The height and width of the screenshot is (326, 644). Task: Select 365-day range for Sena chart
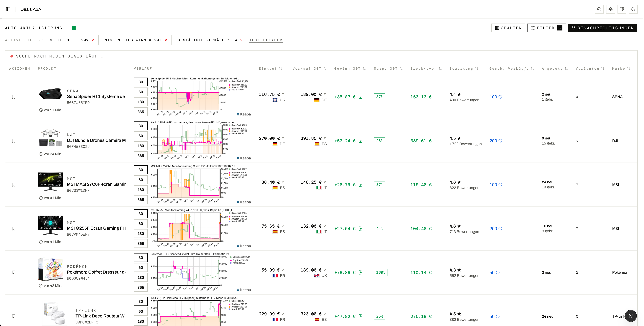tap(141, 112)
